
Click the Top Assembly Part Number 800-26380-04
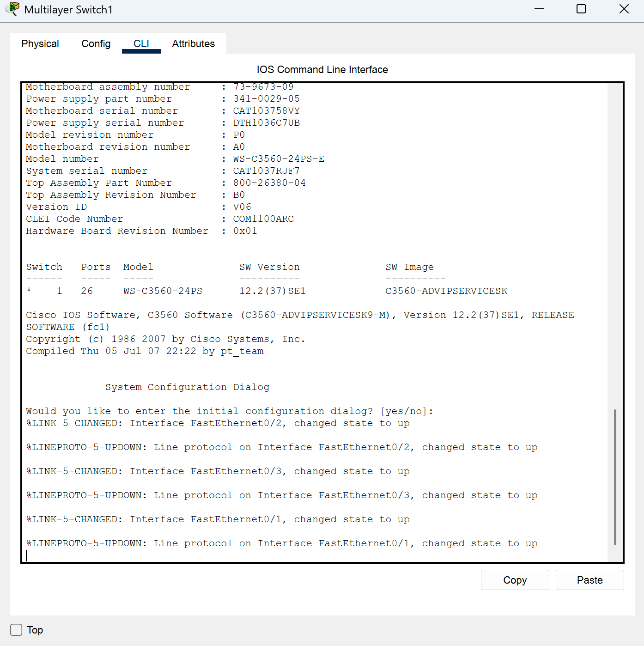coord(269,183)
